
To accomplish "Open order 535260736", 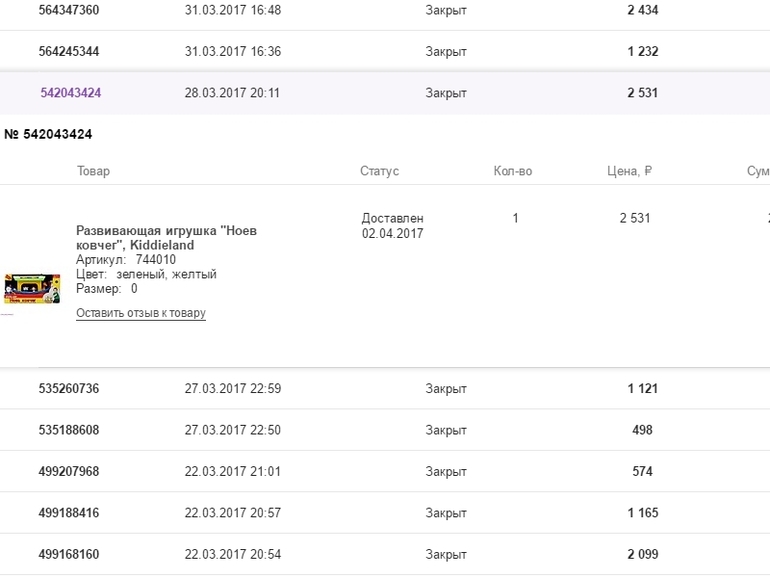I will point(68,388).
